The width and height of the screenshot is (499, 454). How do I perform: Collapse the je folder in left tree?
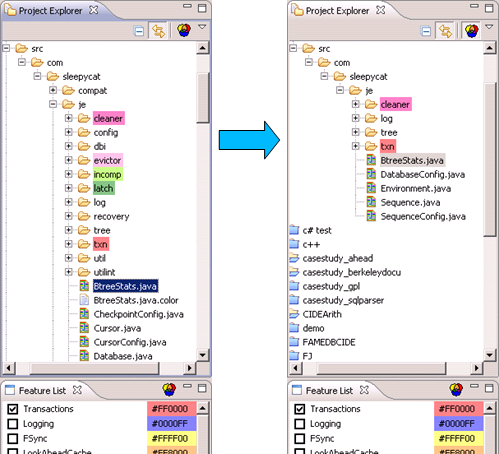click(53, 104)
